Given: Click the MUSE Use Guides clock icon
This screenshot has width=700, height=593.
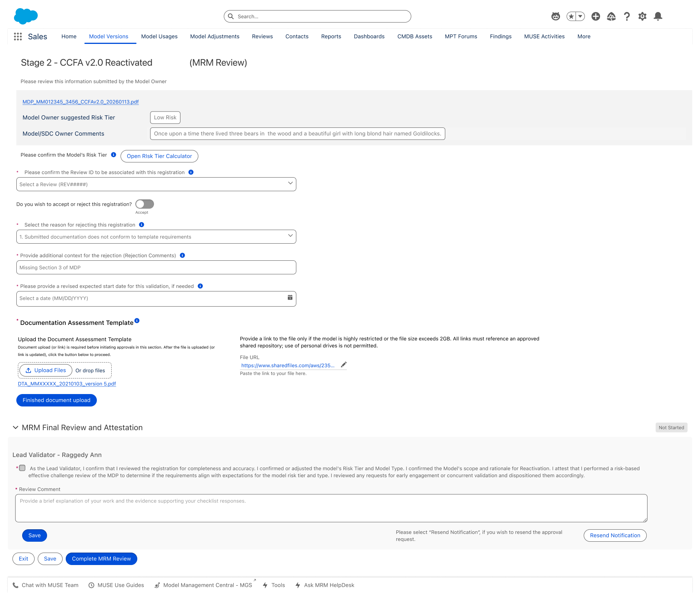Looking at the screenshot, I should click(x=91, y=585).
